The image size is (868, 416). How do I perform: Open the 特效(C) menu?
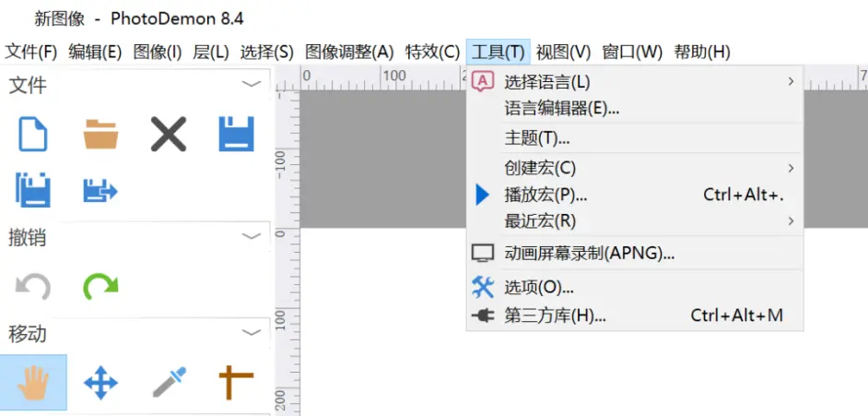pos(432,52)
